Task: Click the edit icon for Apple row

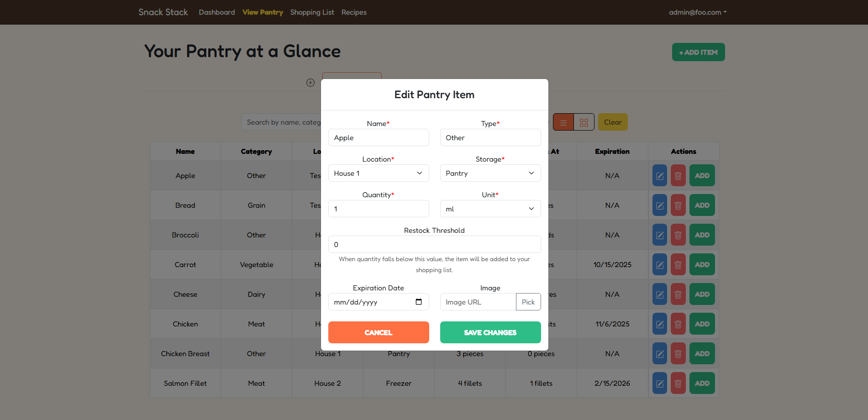Action: coord(660,176)
